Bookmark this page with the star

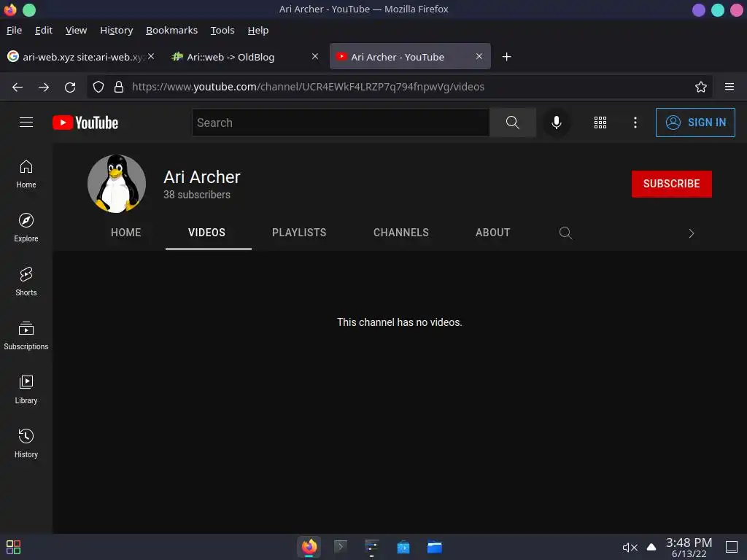click(701, 87)
